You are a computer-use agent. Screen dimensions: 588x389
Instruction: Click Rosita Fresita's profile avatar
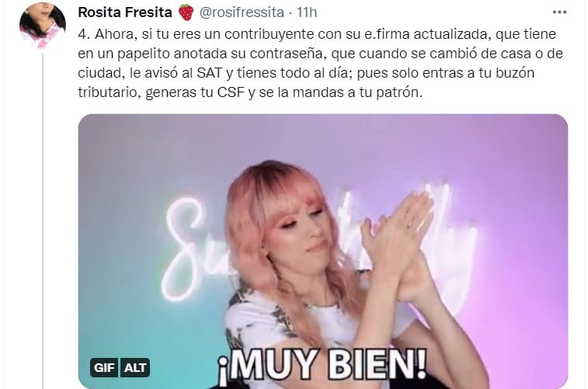43,26
